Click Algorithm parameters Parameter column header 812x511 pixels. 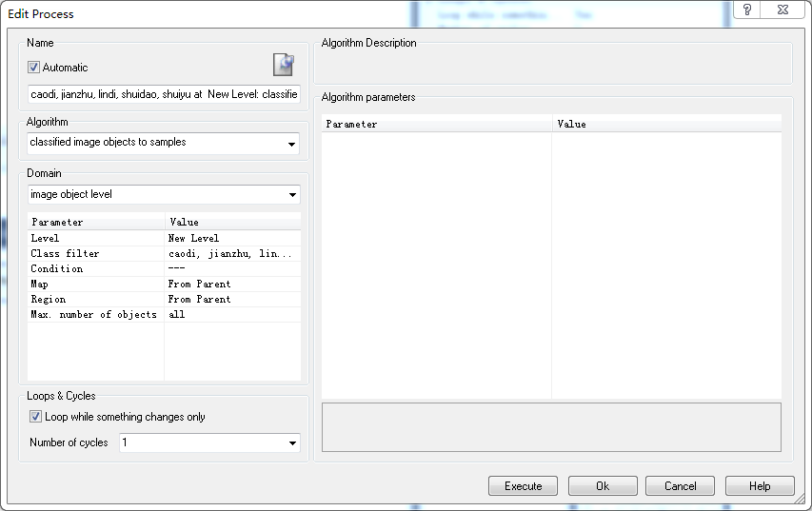click(x=437, y=124)
